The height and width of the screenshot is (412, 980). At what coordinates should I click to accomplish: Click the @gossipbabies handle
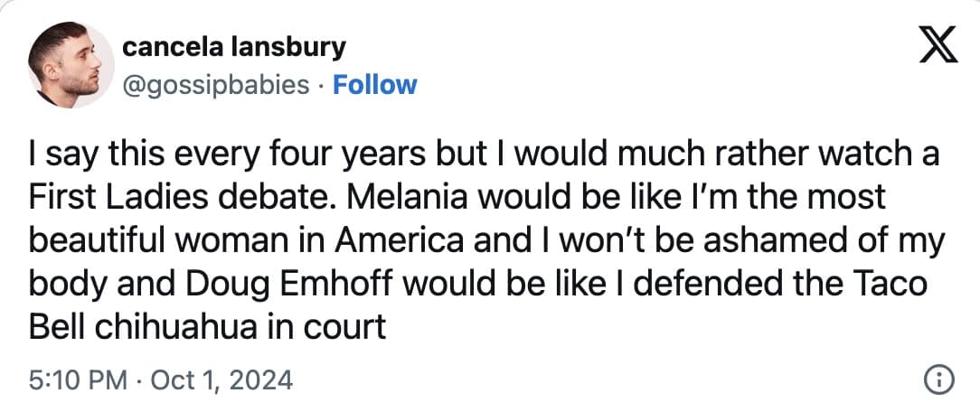(x=214, y=85)
